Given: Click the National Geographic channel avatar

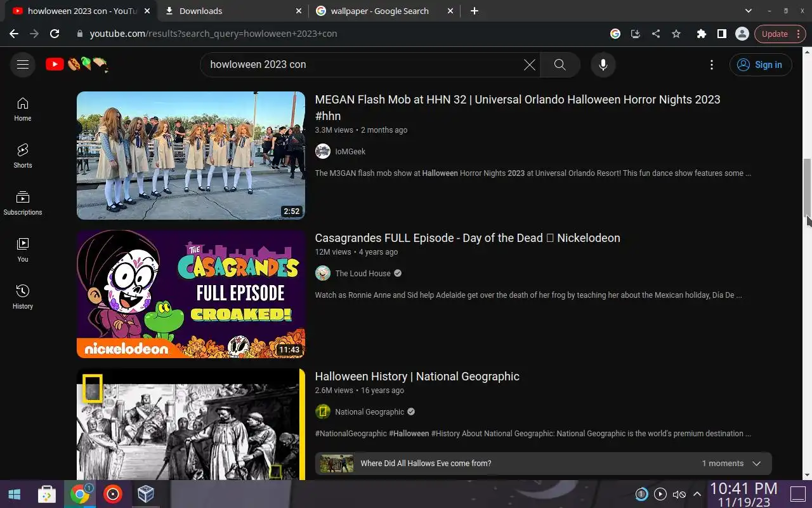Looking at the screenshot, I should pos(323,411).
